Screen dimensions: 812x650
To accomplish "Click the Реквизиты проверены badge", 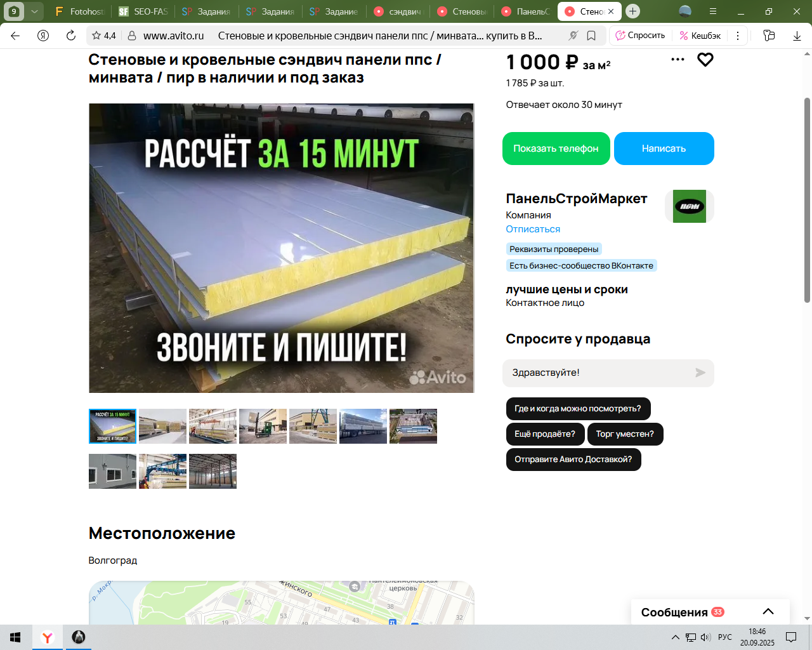I will click(554, 249).
